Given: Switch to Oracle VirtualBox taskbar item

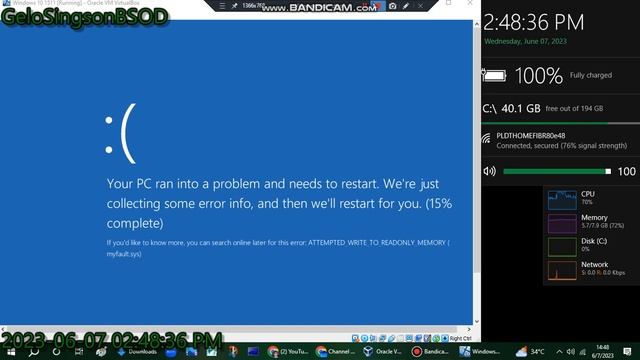Looking at the screenshot, I should (x=383, y=351).
